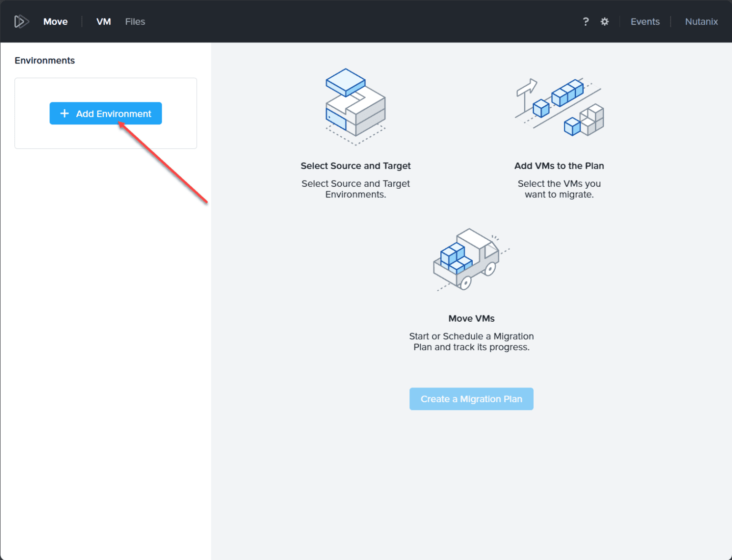732x560 pixels.
Task: Switch to the VM tab
Action: click(103, 21)
